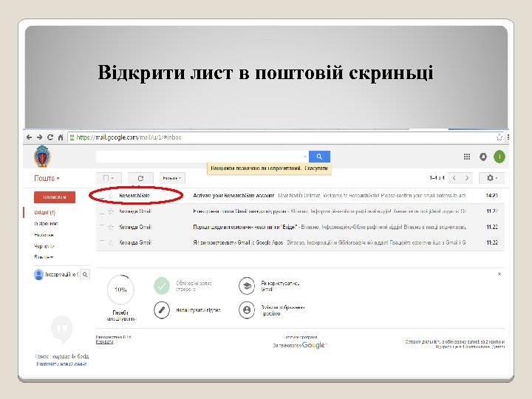Open the Activate your ResearchGate account email subject
532x399 pixels.
tap(233, 196)
